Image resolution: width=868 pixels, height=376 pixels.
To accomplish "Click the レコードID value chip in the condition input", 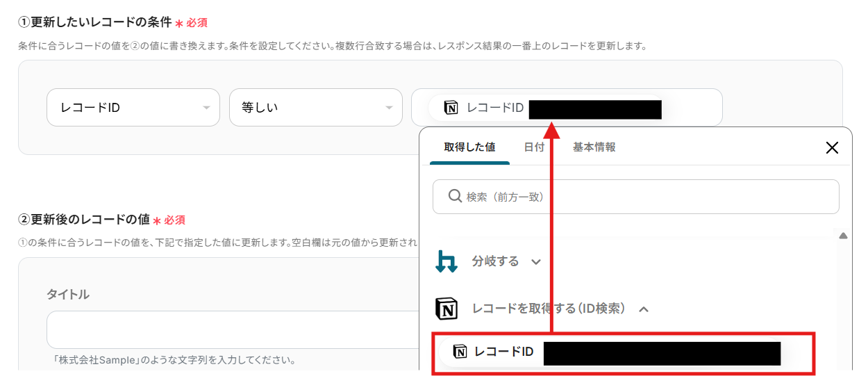I will coord(545,108).
